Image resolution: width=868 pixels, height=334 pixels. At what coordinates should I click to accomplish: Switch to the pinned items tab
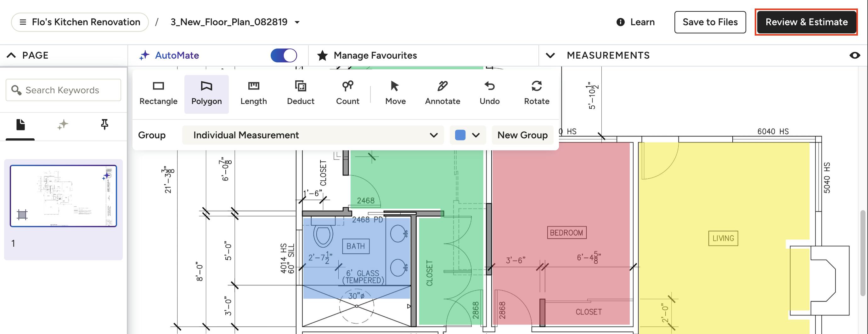(x=104, y=124)
